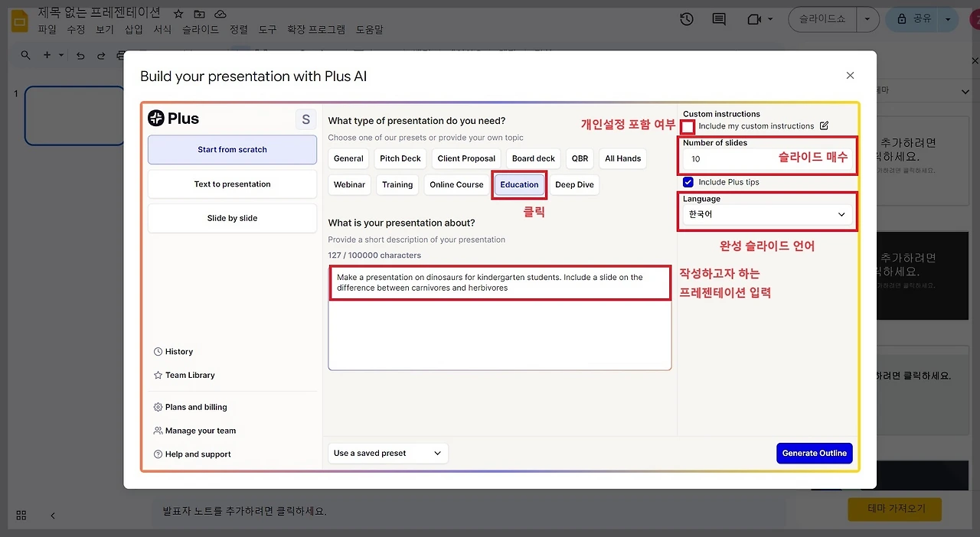This screenshot has height=537, width=980.
Task: Open the 확장 프로그램 menu
Action: [x=317, y=30]
